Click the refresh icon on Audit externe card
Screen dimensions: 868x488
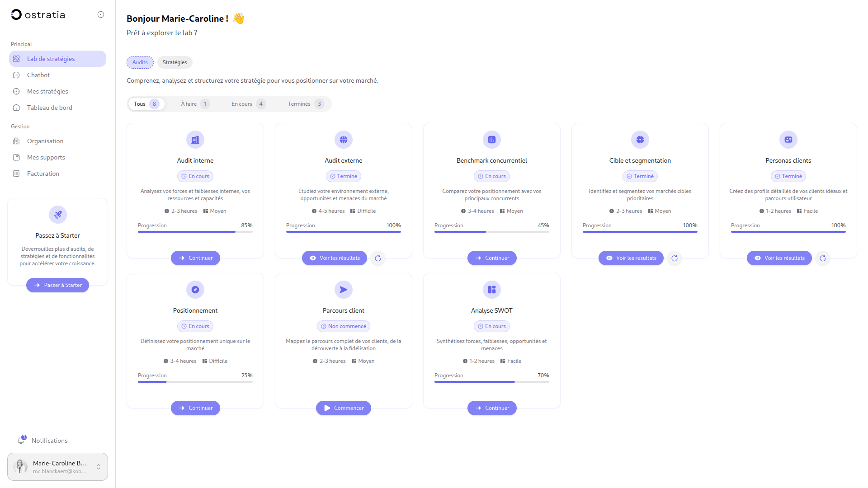click(378, 258)
